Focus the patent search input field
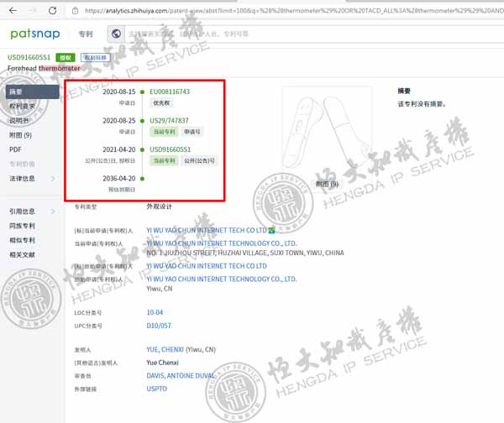The width and height of the screenshot is (504, 423). click(315, 34)
